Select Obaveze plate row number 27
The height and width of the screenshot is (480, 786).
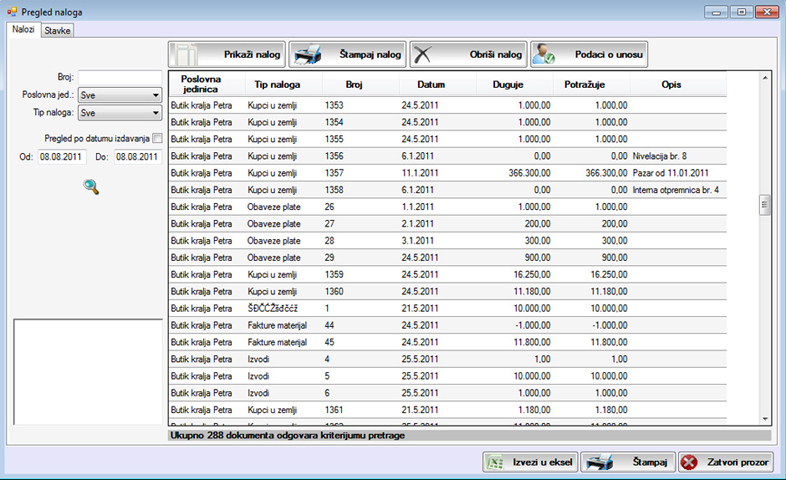[448, 224]
